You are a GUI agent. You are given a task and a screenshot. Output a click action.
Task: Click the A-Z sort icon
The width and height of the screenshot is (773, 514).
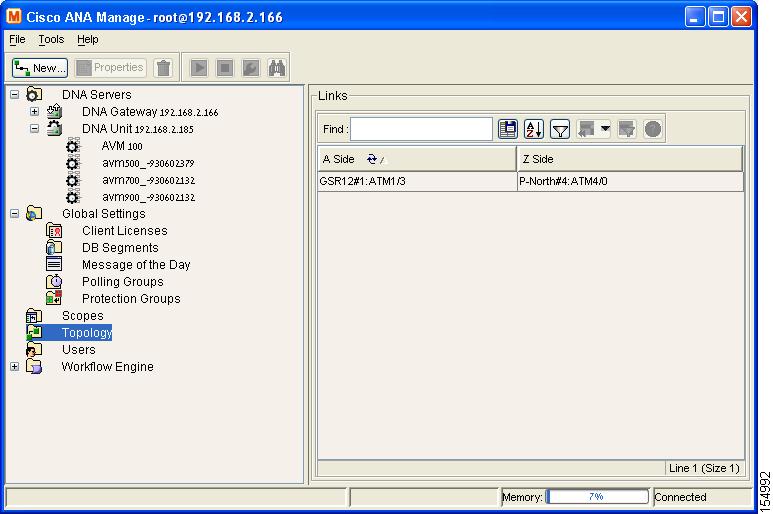pos(534,129)
